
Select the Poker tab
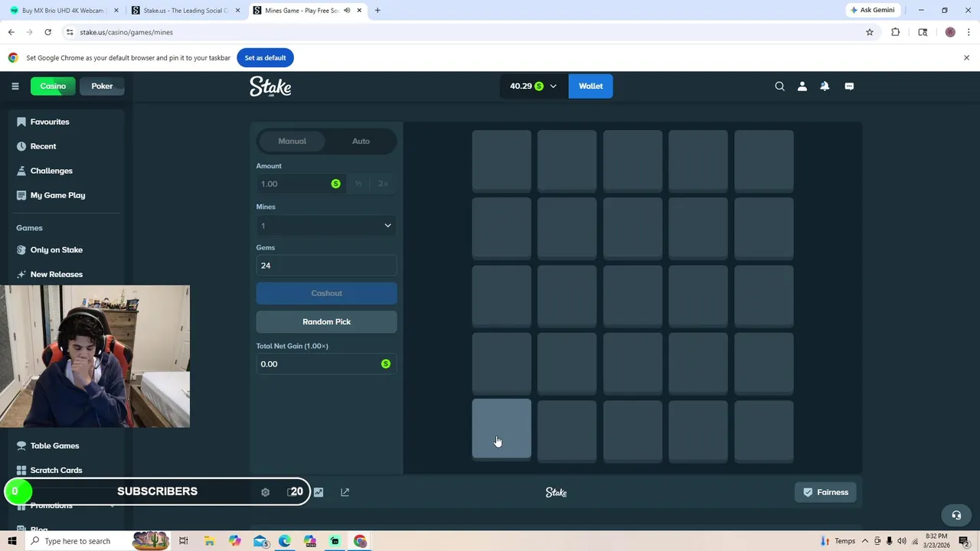pyautogui.click(x=102, y=86)
